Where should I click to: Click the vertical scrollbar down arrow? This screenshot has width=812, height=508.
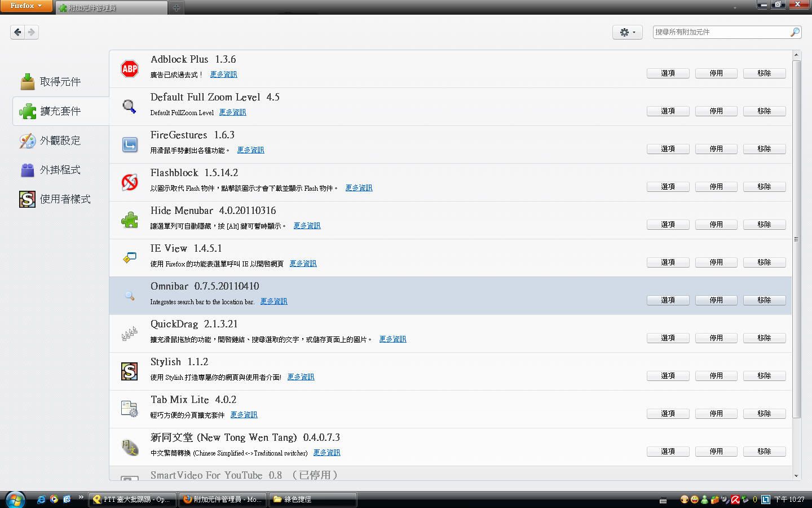point(796,476)
